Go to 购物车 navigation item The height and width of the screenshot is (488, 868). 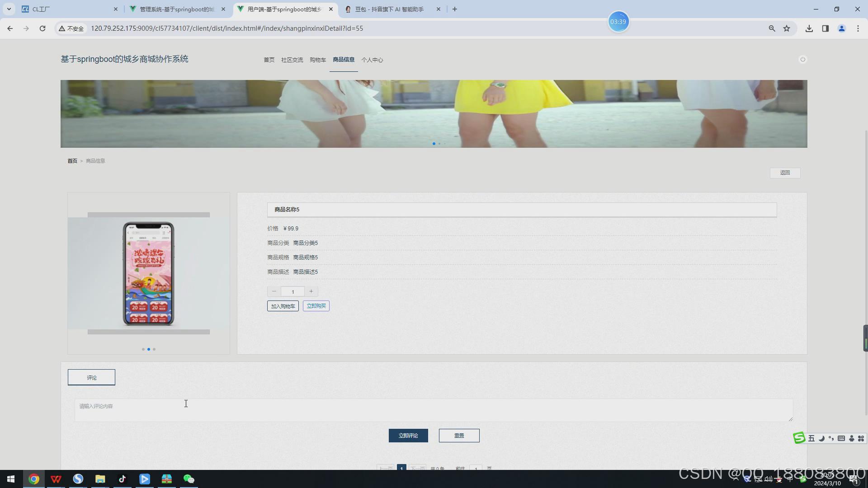coord(318,60)
